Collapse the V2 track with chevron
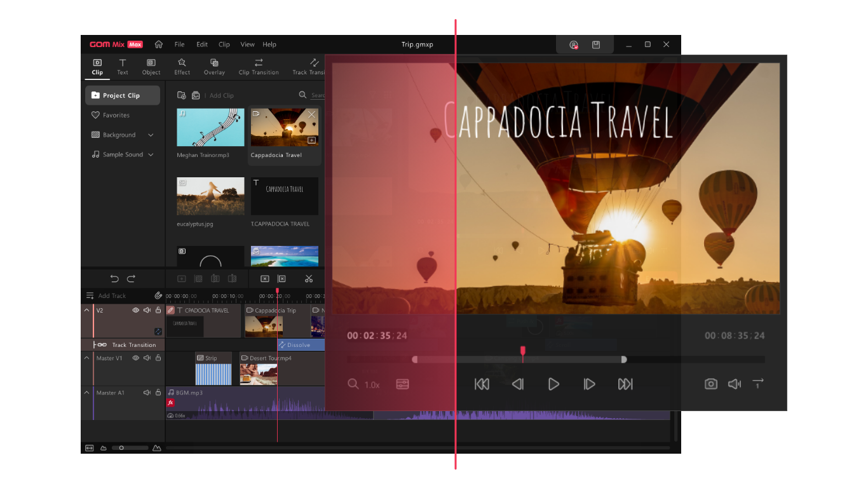 point(87,310)
